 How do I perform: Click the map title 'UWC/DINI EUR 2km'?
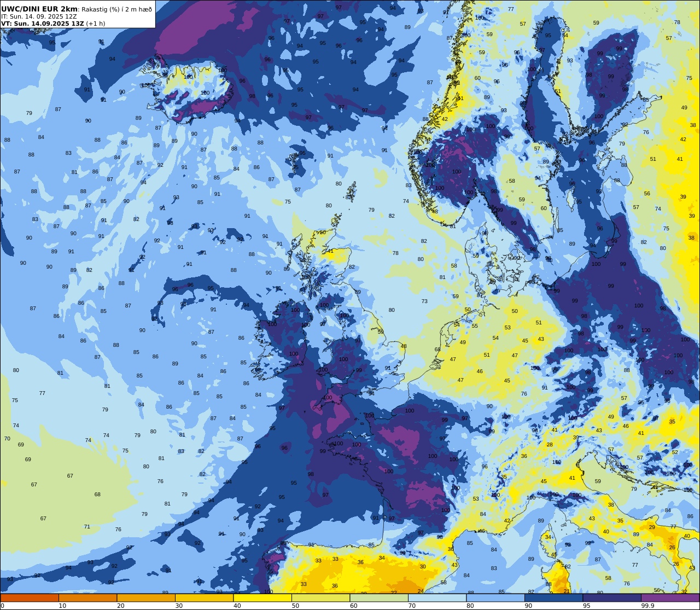[39, 9]
